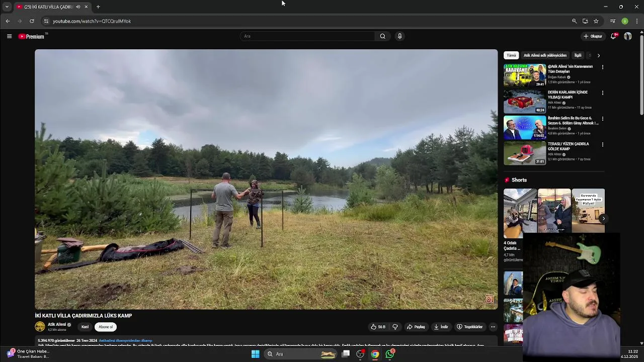The height and width of the screenshot is (362, 644).
Task: Open new browser tab
Action: pyautogui.click(x=98, y=7)
